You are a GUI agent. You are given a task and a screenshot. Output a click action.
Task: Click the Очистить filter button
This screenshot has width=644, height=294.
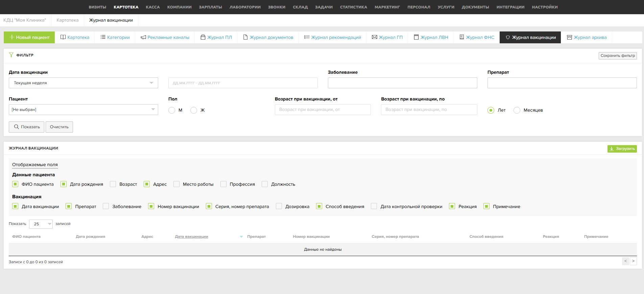tap(59, 127)
